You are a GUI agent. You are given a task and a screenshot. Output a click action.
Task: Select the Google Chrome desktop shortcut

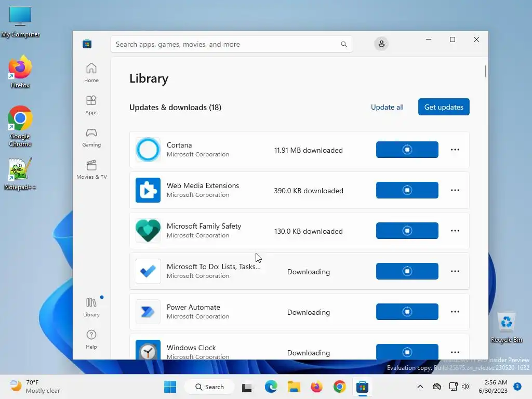point(20,126)
